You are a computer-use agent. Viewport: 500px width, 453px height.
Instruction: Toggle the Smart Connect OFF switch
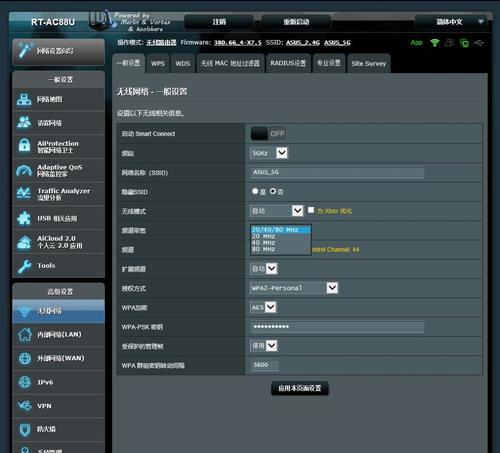click(268, 134)
